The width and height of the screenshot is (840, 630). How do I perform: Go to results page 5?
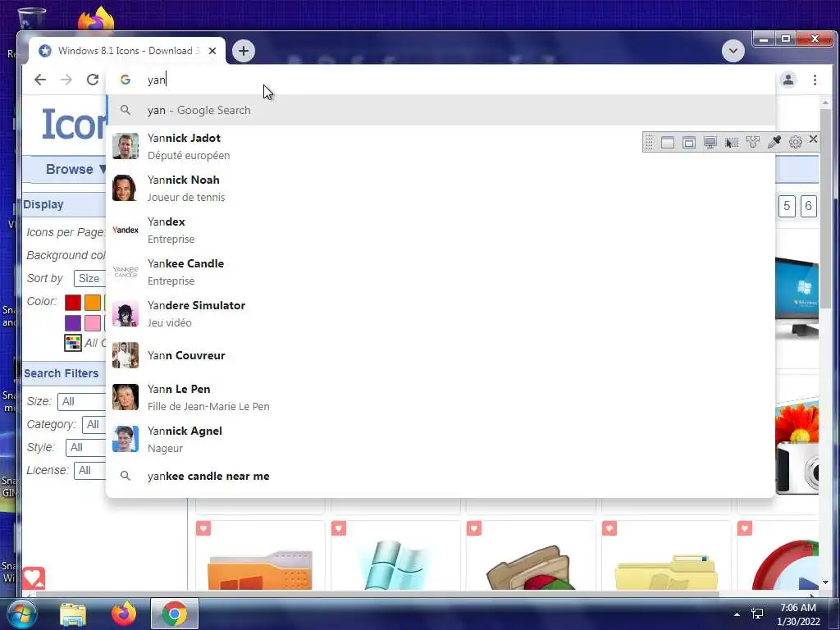tap(787, 206)
